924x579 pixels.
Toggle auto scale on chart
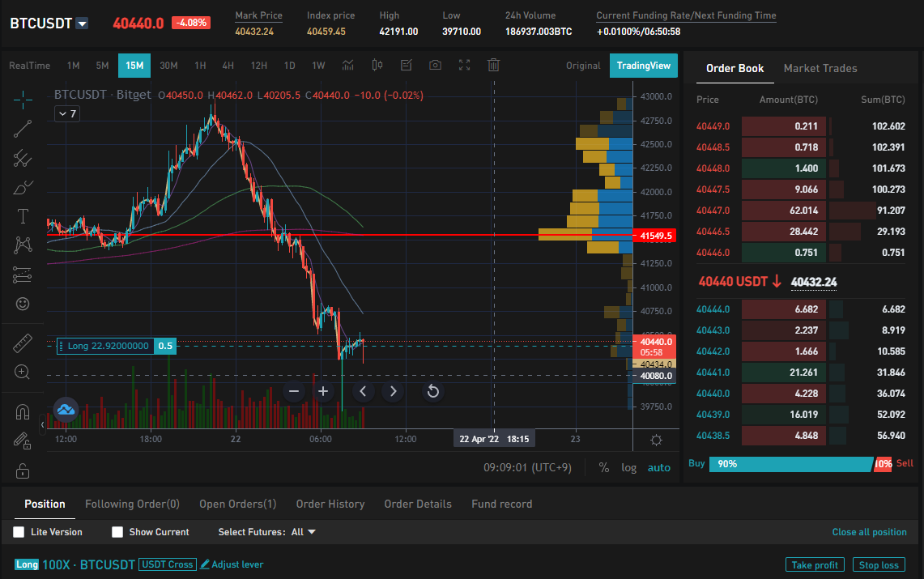coord(659,468)
